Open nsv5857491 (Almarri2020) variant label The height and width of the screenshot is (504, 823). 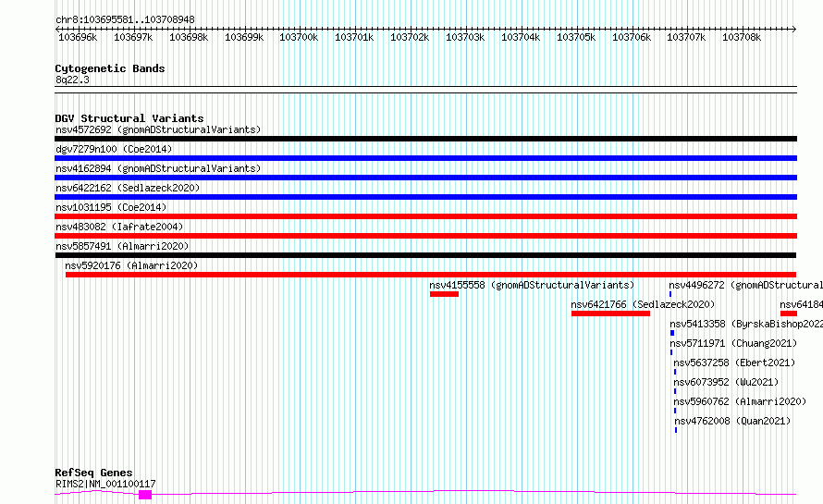(x=122, y=246)
